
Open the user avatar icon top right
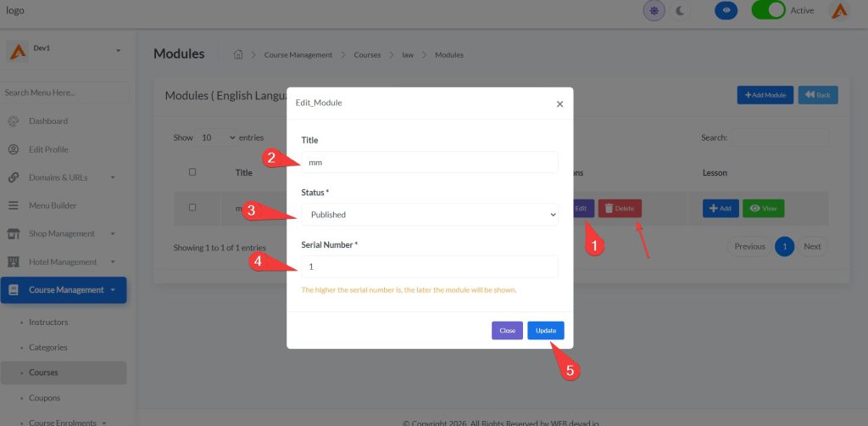838,11
